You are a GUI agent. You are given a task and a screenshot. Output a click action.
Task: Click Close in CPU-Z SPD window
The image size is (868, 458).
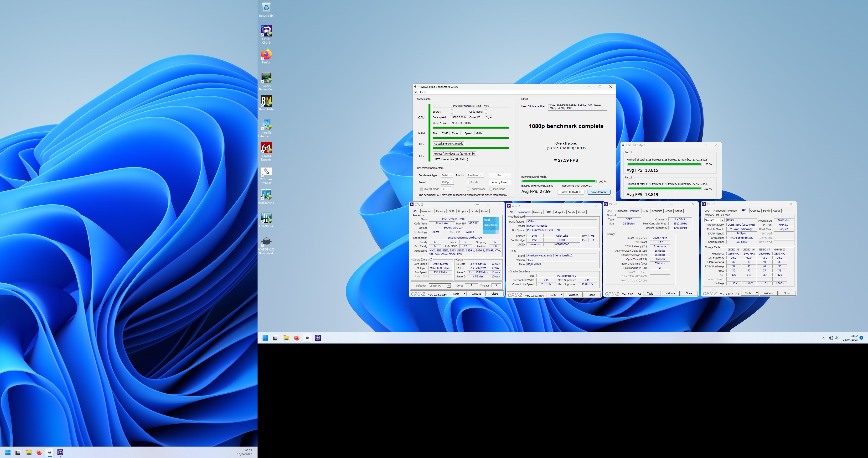[x=786, y=293]
